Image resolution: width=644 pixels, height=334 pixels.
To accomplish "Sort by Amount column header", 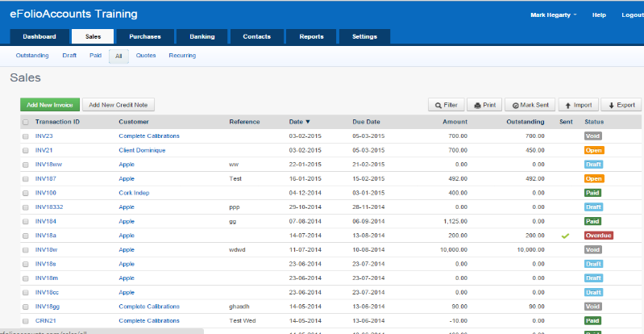I will [455, 122].
